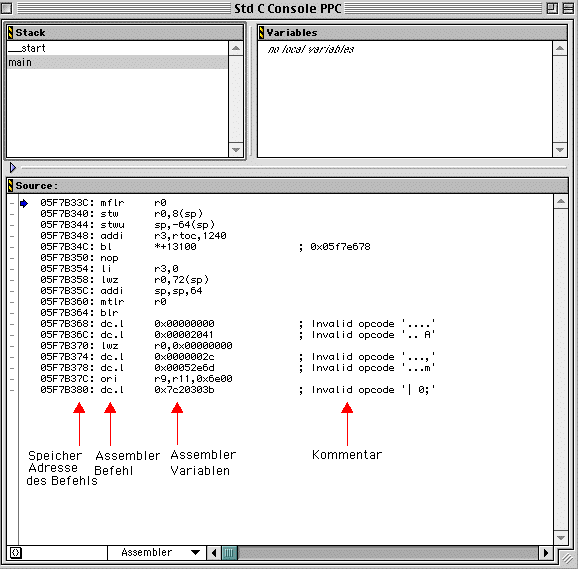Set breakpoint at 05F7B358 lwz line
Image resolution: width=578 pixels, height=569 pixels.
click(12, 280)
